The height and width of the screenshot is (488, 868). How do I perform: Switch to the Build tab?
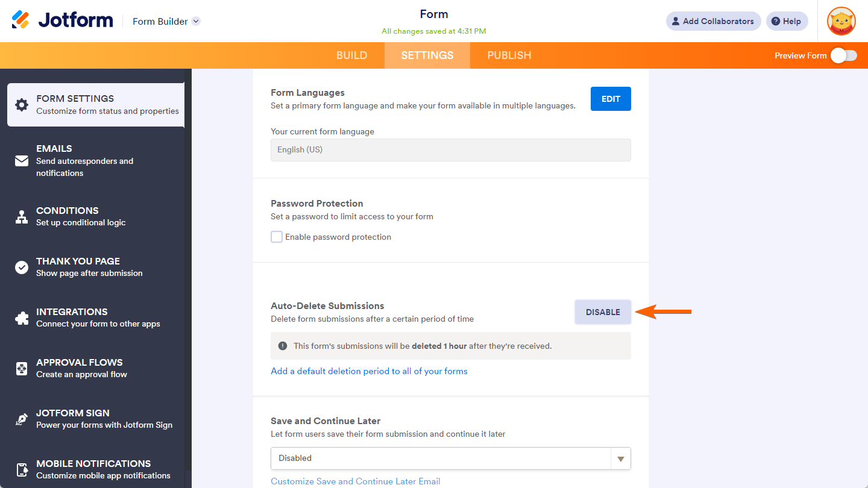pos(351,55)
